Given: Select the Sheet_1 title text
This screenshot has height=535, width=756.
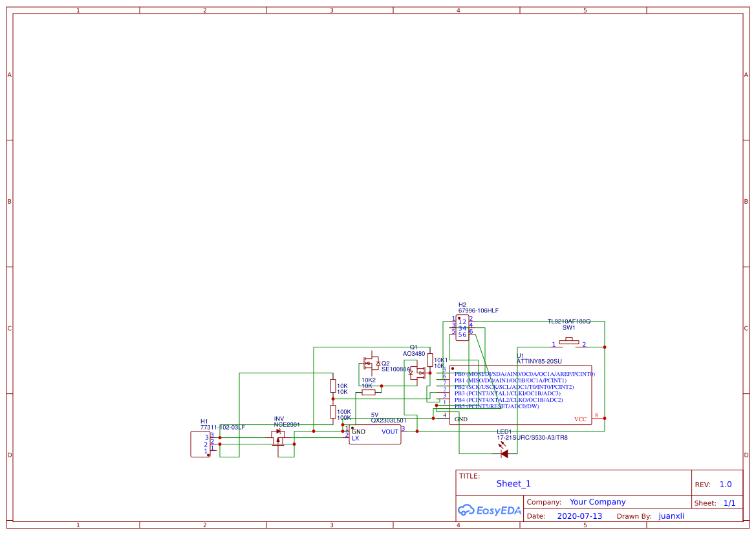Looking at the screenshot, I should (512, 483).
